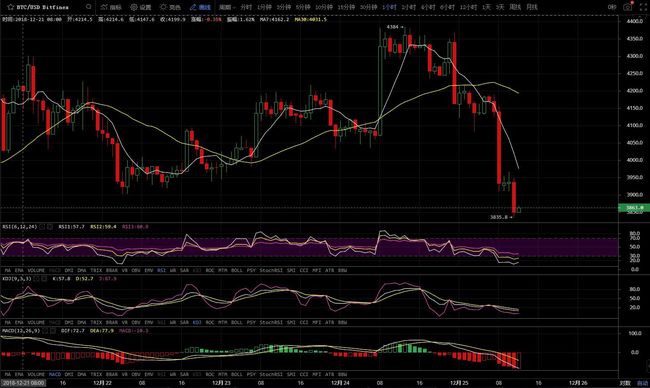Choose BBW in the RSI panel indicator row
Image resolution: width=650 pixels, height=388 pixels.
(x=342, y=270)
